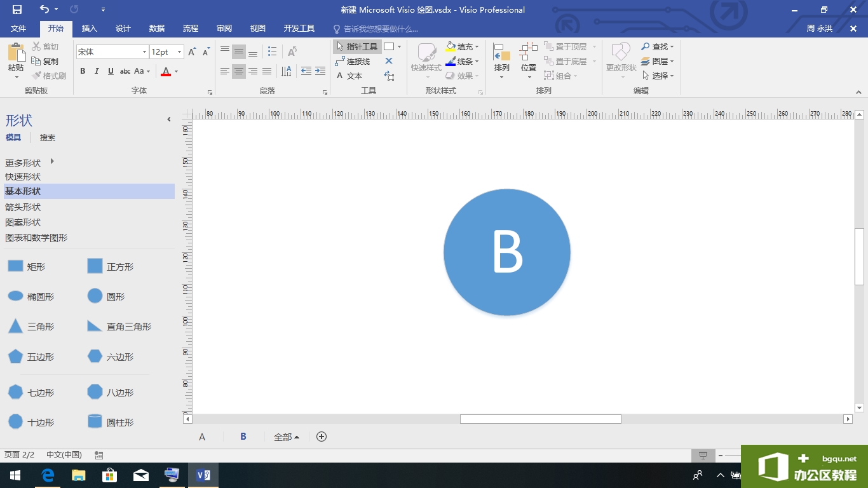Add the 矩形 rectangle shape
868x488 pixels.
pos(26,267)
